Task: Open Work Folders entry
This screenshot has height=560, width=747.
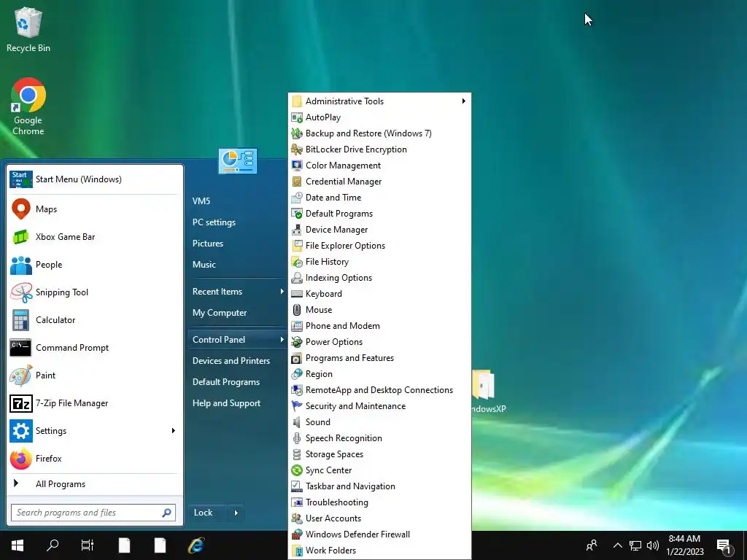Action: click(379, 551)
